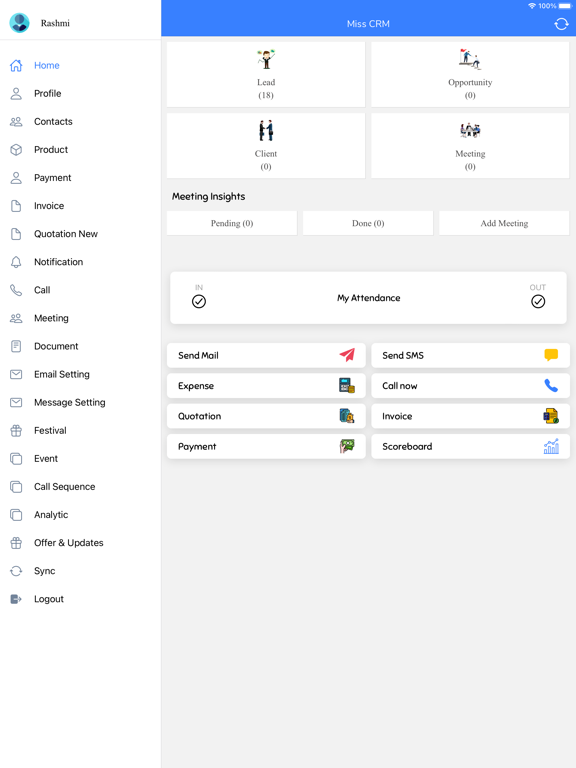This screenshot has height=768, width=576.
Task: Mark attendance IN checkmark
Action: pos(199,301)
